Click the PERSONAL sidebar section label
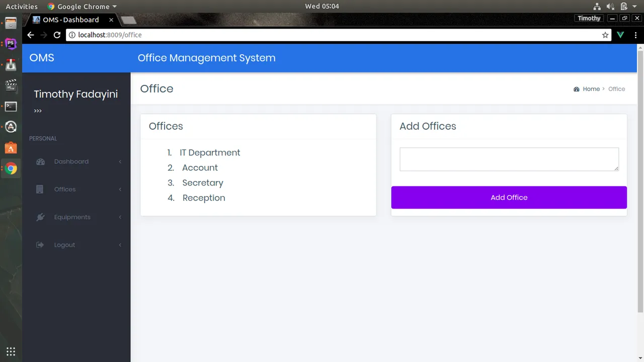The image size is (644, 362). [43, 139]
